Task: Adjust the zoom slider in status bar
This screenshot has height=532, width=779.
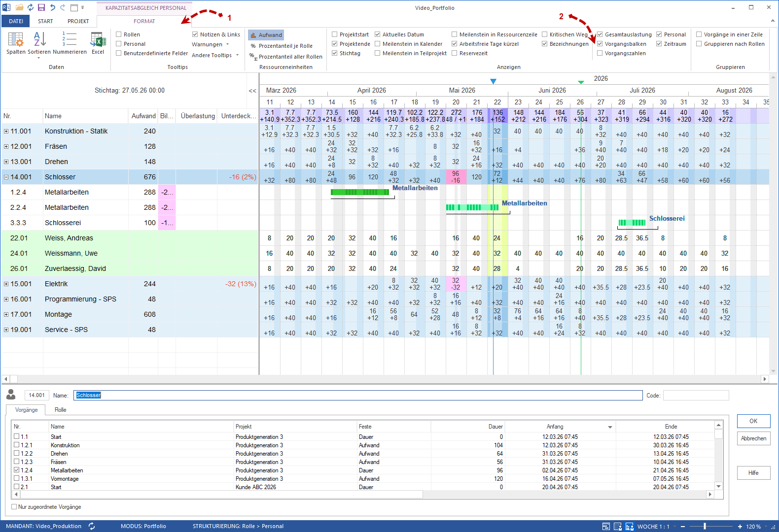Action: coord(705,527)
